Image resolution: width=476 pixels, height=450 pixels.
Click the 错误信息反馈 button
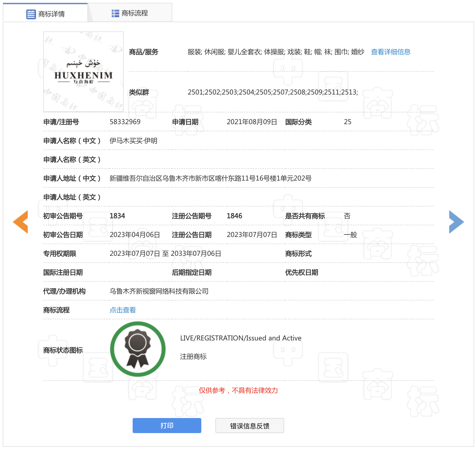[249, 425]
